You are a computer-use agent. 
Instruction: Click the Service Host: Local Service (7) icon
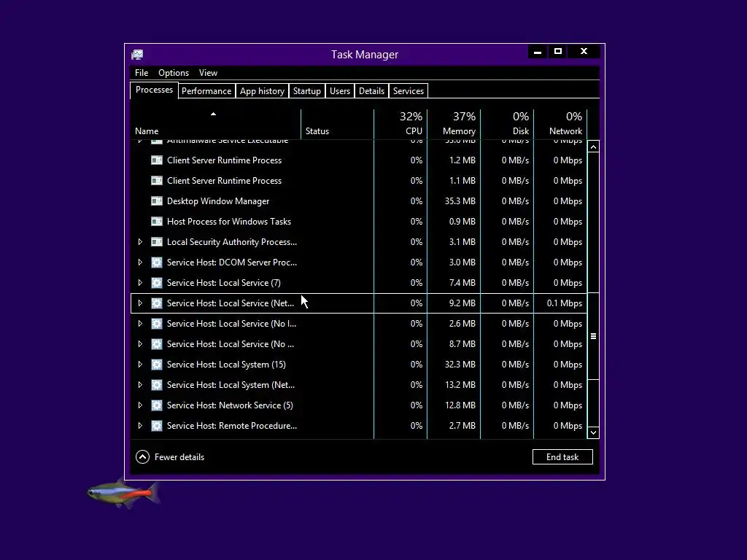157,283
